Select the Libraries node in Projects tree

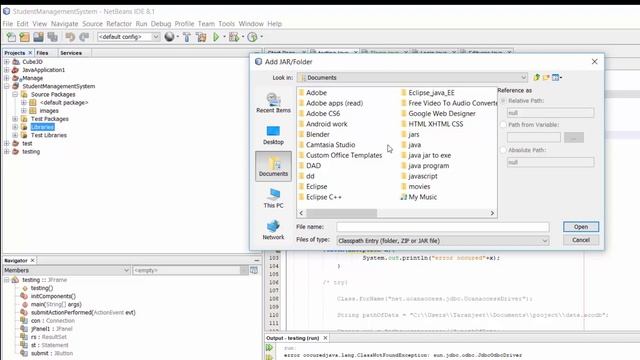tap(42, 127)
